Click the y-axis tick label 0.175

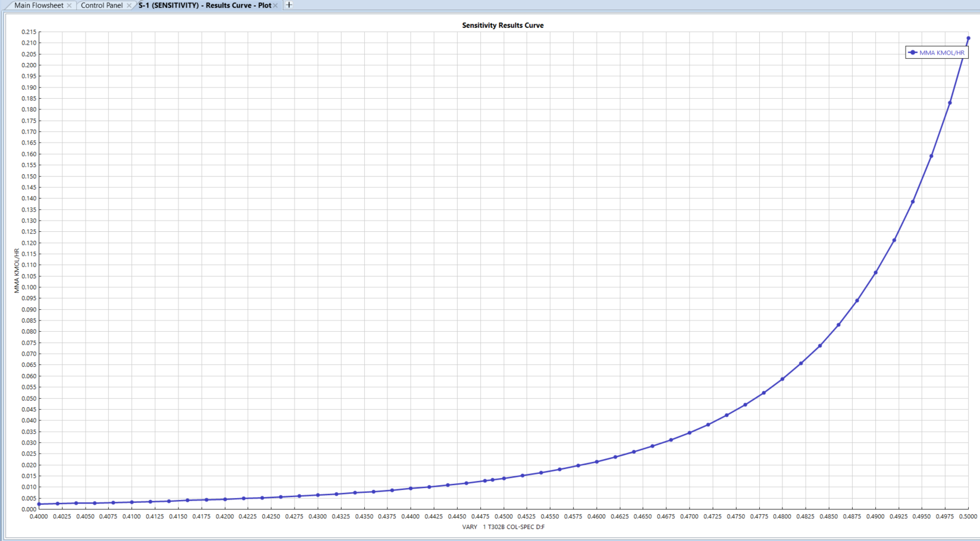tap(29, 121)
